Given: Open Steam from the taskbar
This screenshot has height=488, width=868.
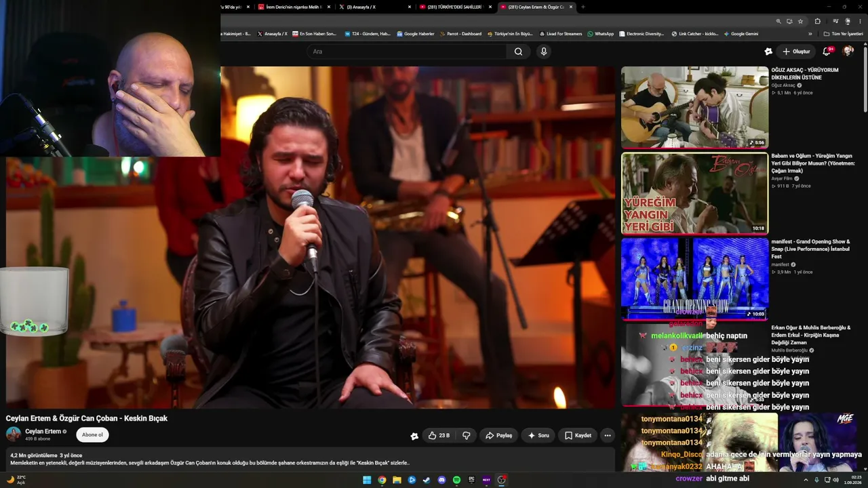Looking at the screenshot, I should tap(427, 480).
